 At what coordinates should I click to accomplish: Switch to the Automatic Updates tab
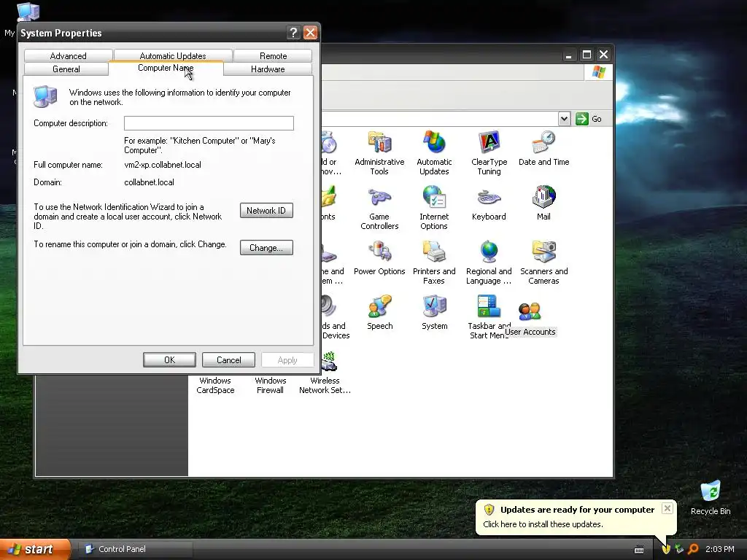(173, 55)
